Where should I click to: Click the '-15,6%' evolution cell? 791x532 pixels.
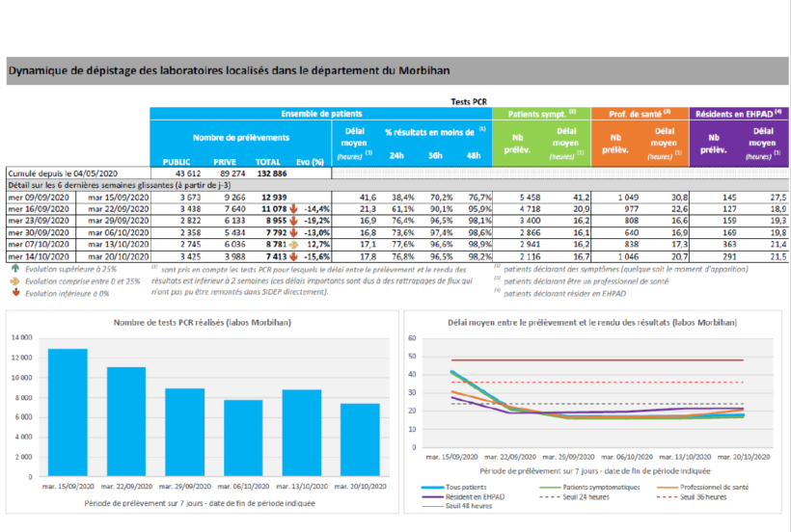[x=316, y=256]
